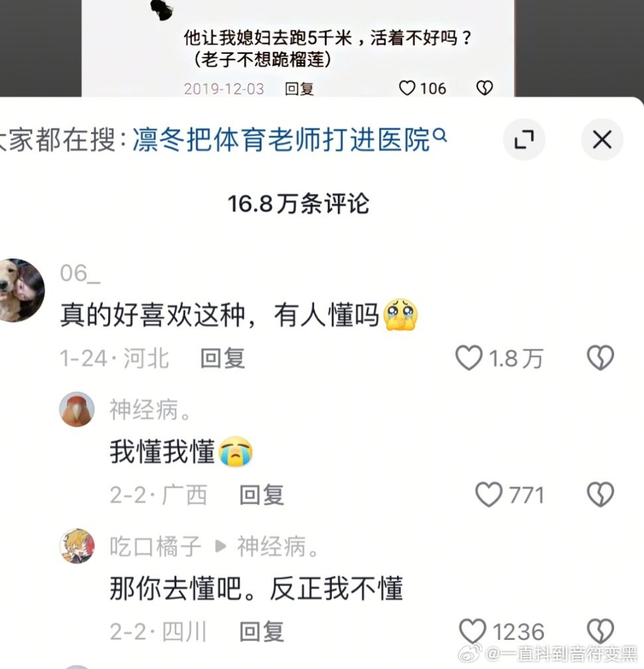Screen dimensions: 644x669
Task: Open 吃口橘子's anime avatar profile
Action: click(x=77, y=545)
